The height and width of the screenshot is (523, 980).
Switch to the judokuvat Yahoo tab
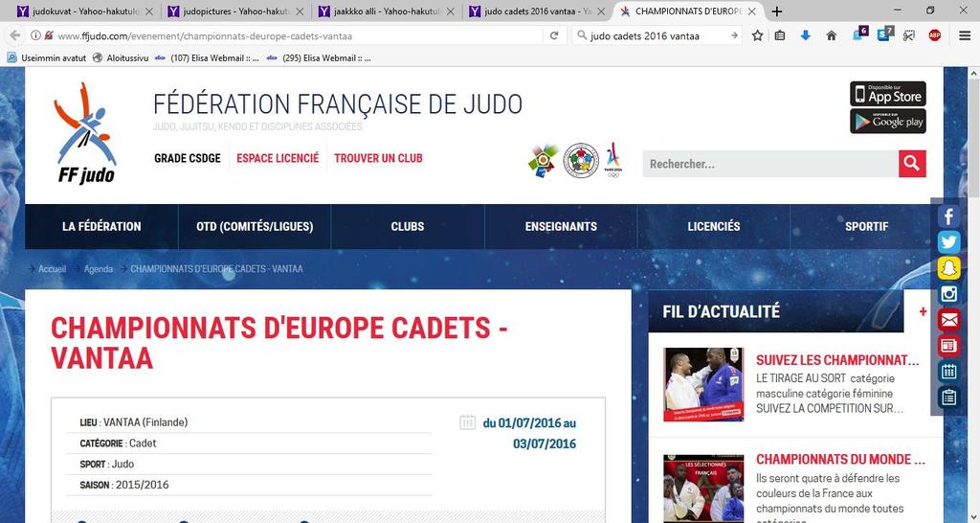click(x=85, y=11)
